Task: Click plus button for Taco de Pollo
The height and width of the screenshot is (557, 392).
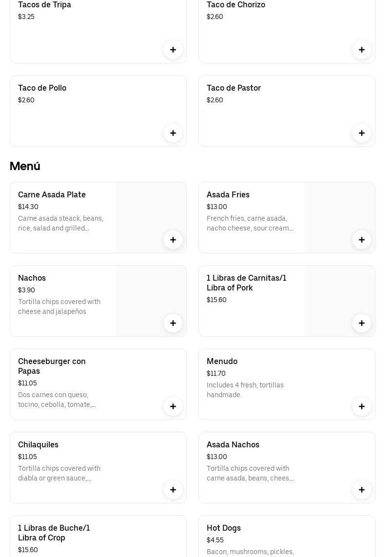Action: point(173,133)
